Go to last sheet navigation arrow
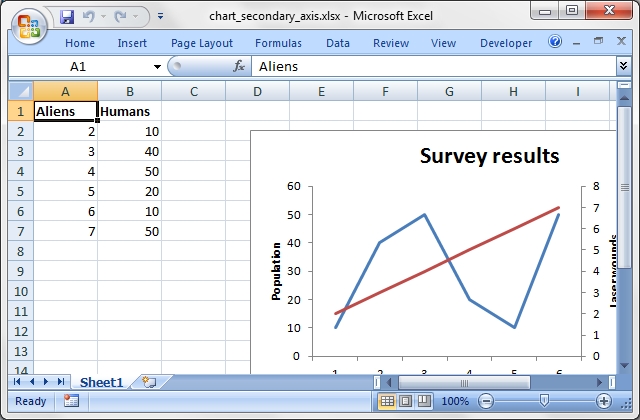This screenshot has width=640, height=420. click(x=61, y=382)
